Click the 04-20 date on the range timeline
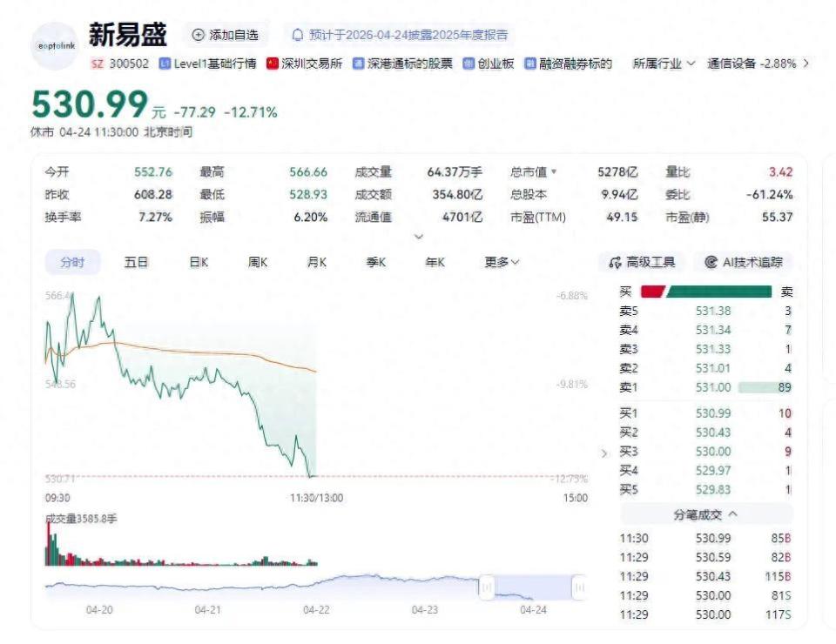The image size is (836, 644). (99, 610)
